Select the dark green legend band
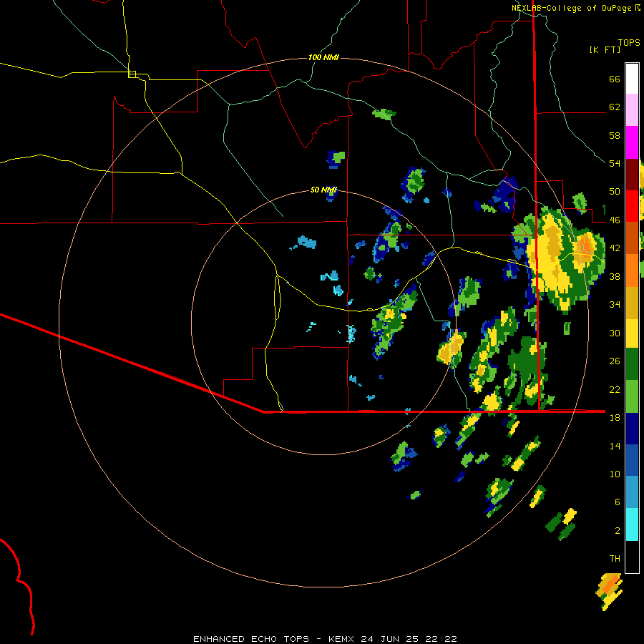Viewport: 644px width, 644px height. [632, 364]
